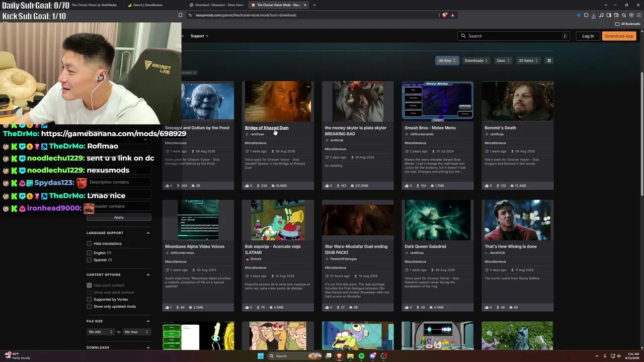Open Spotify from the taskbar
This screenshot has width=644, height=362.
(x=361, y=356)
